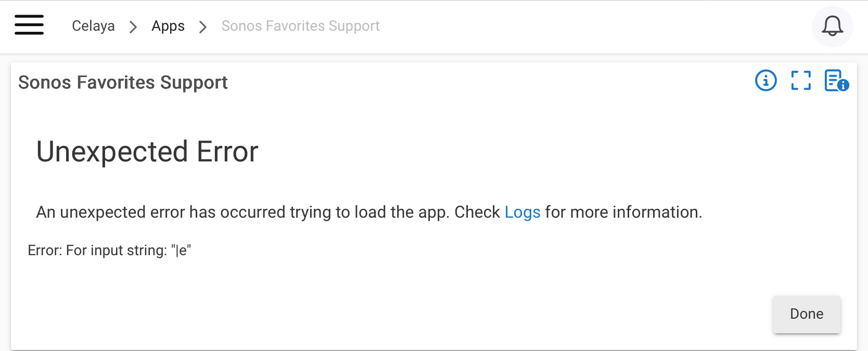Click the Unexpected Error heading
Viewport: 868px width, 351px height.
pos(147,152)
